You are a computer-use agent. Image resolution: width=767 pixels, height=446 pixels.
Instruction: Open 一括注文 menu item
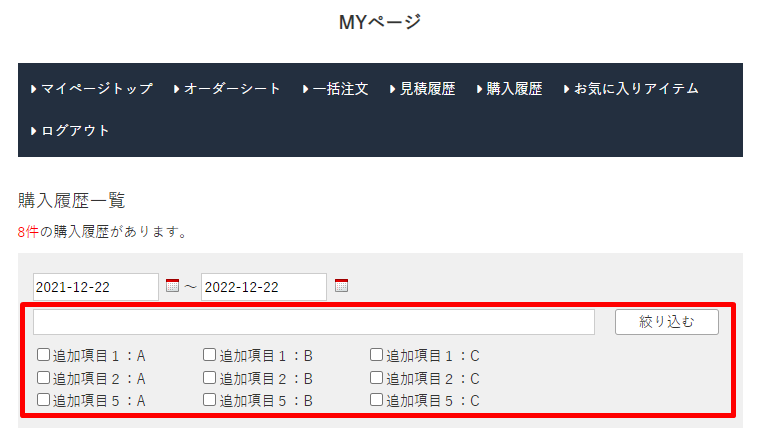coord(336,89)
